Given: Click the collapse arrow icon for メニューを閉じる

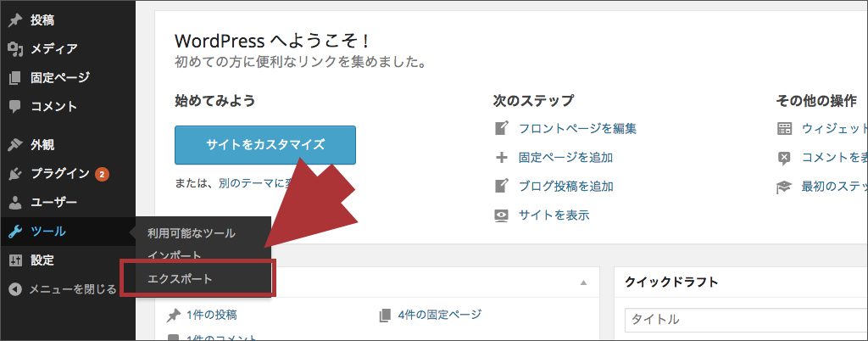Looking at the screenshot, I should 15,289.
